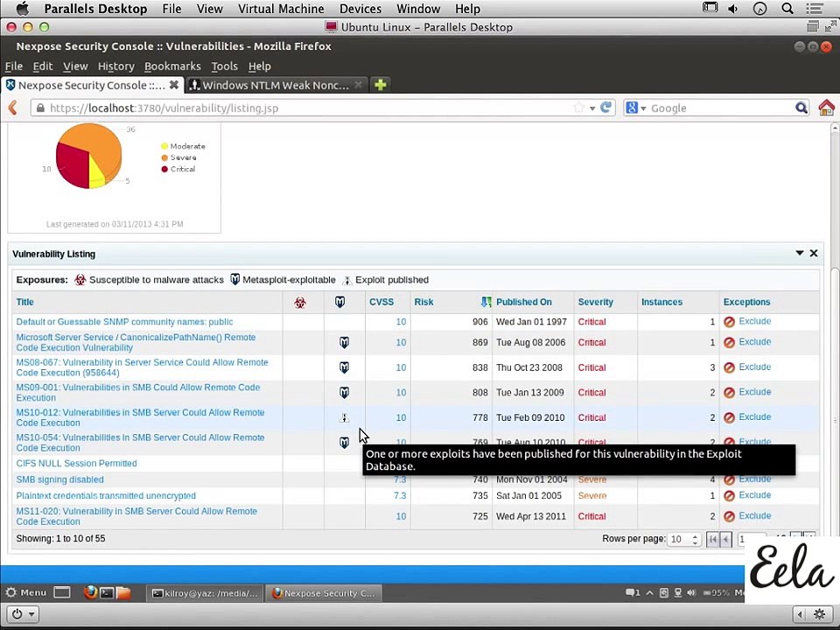Click Exclude for MS09-001 row
The image size is (840, 630).
point(755,392)
